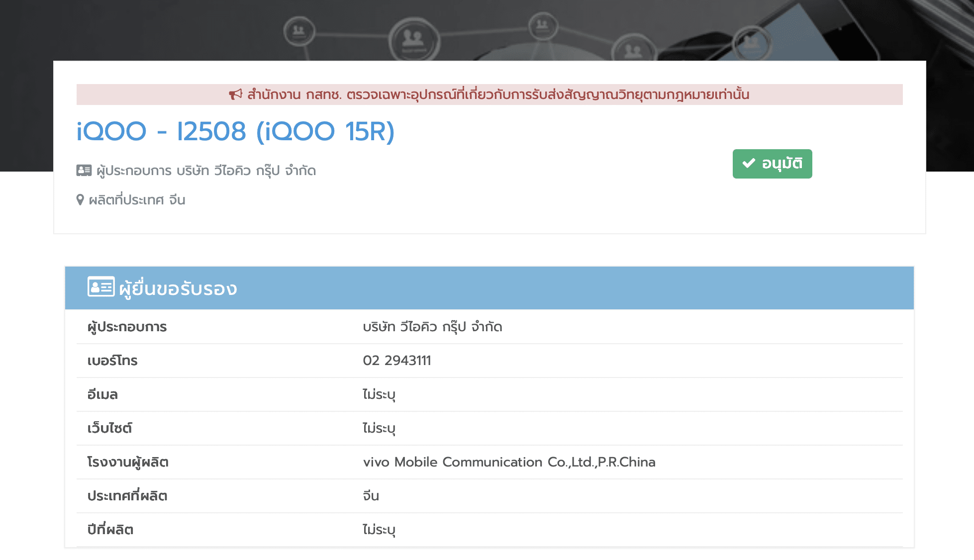The image size is (974, 560).
Task: Click the อีเมล row value ไม่ระบุ
Action: [x=379, y=394]
